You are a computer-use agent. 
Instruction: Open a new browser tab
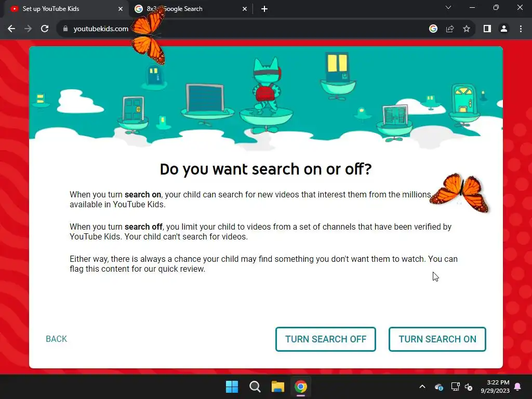pos(264,9)
